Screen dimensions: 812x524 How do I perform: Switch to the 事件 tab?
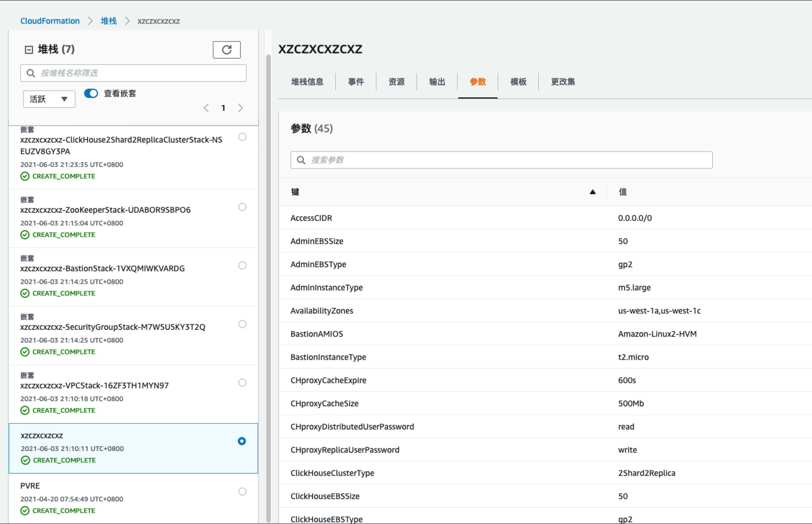tap(356, 82)
